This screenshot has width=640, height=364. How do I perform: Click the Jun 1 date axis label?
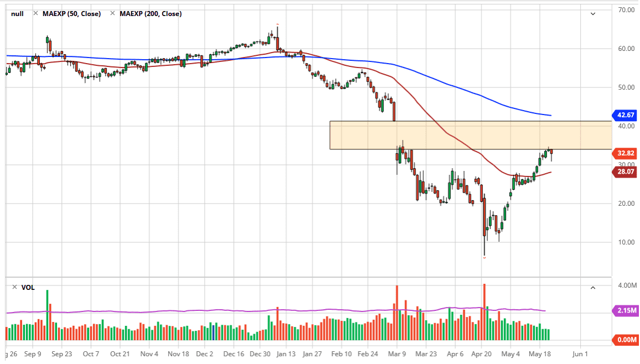(579, 354)
